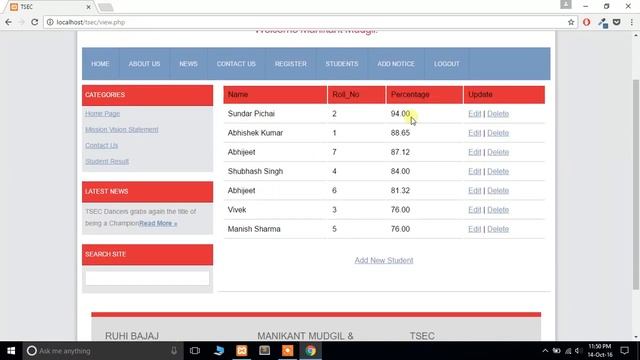Open the volume icon in system tray

click(x=578, y=351)
